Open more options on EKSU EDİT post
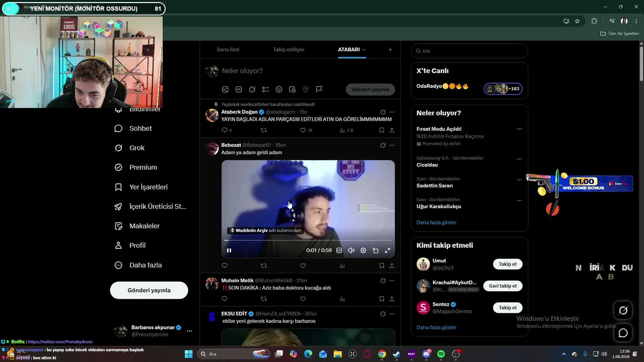Viewport: 644px width, 362px height. pyautogui.click(x=392, y=314)
